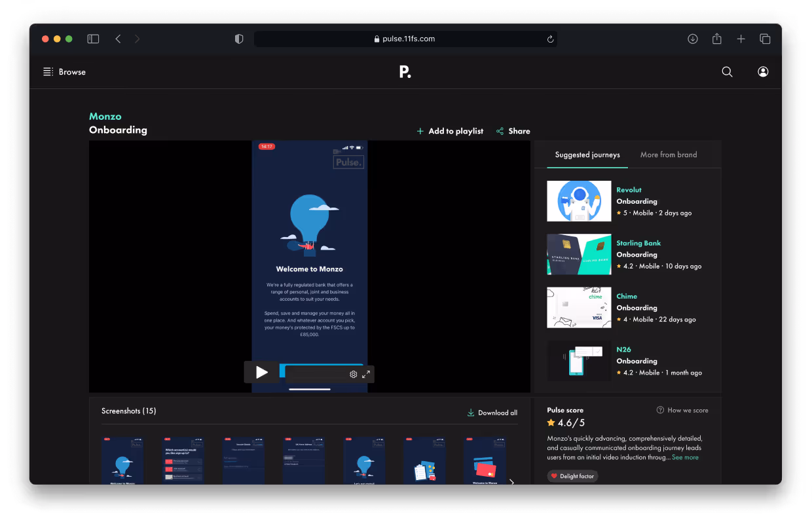Advance screenshots with the right chevron
This screenshot has height=520, width=812.
[x=511, y=481]
